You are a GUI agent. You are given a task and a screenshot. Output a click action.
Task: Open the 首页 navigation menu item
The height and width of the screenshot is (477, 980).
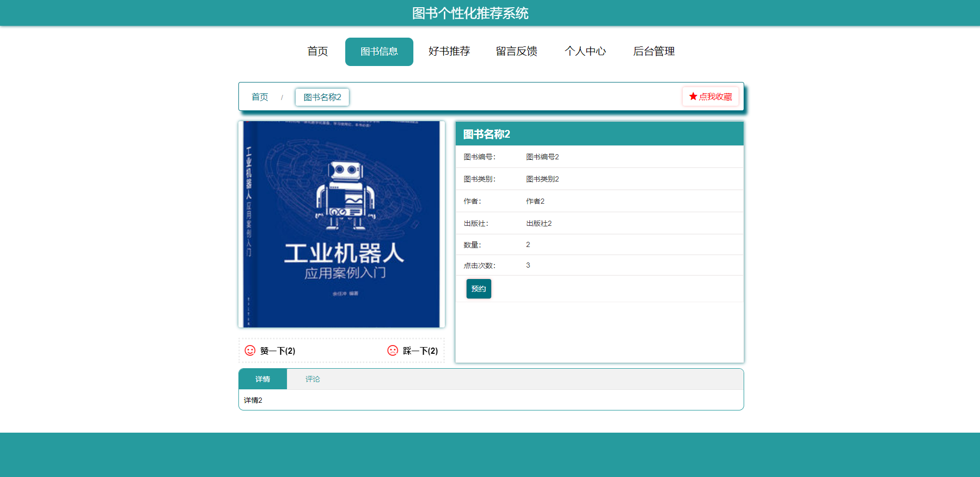click(317, 52)
